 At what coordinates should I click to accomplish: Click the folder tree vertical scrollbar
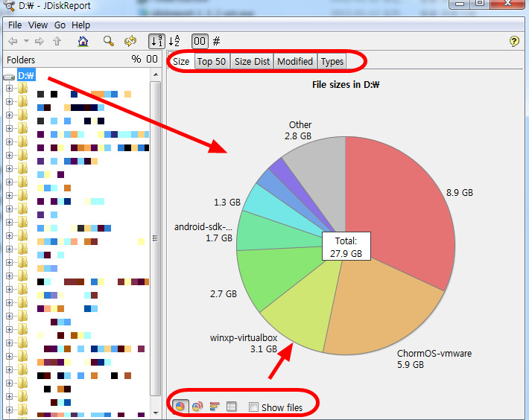[156, 238]
